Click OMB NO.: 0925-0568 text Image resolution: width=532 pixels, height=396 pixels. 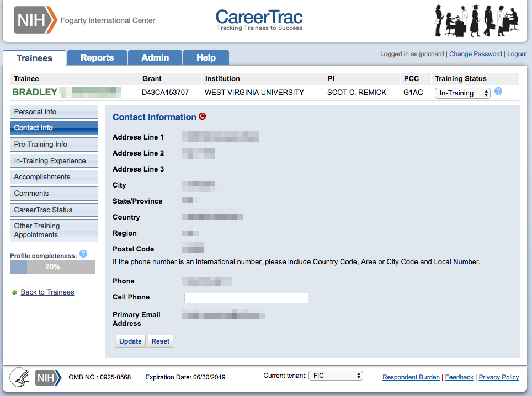[99, 377]
